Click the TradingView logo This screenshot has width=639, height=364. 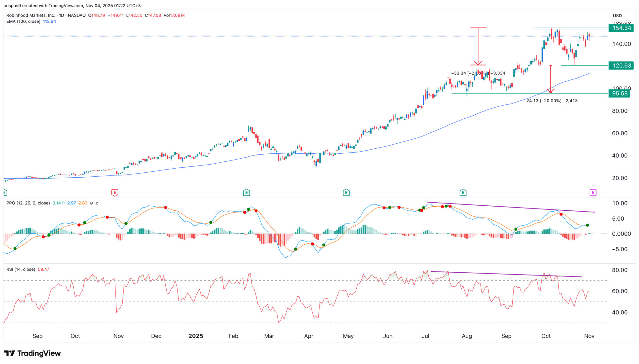click(x=32, y=353)
